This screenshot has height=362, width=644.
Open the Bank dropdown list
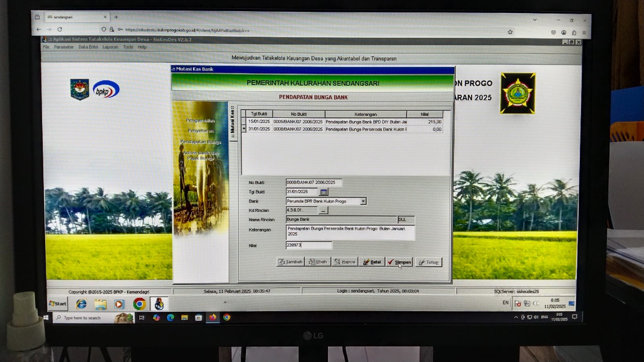363,201
